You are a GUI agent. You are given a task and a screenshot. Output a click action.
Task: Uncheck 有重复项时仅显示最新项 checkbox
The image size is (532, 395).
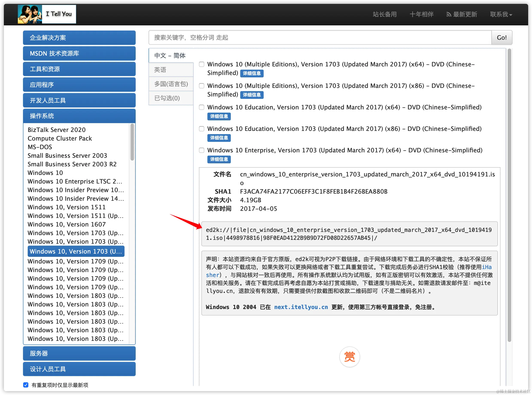coord(26,385)
